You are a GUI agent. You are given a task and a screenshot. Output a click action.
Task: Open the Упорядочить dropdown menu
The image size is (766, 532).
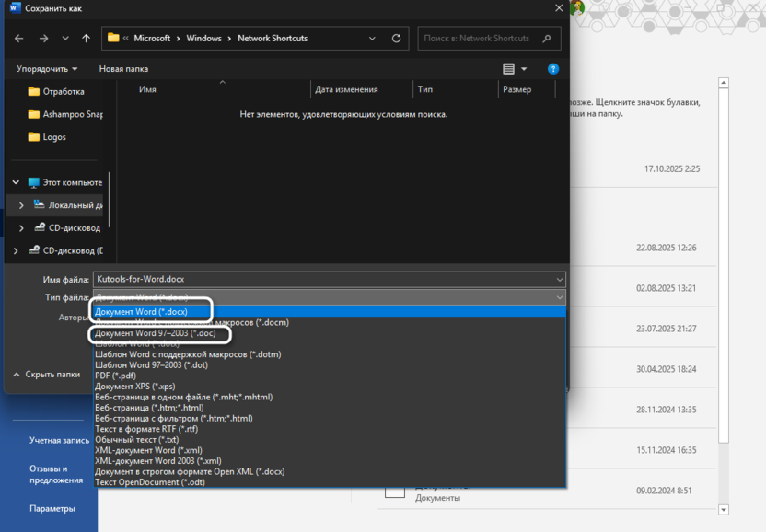pyautogui.click(x=47, y=69)
